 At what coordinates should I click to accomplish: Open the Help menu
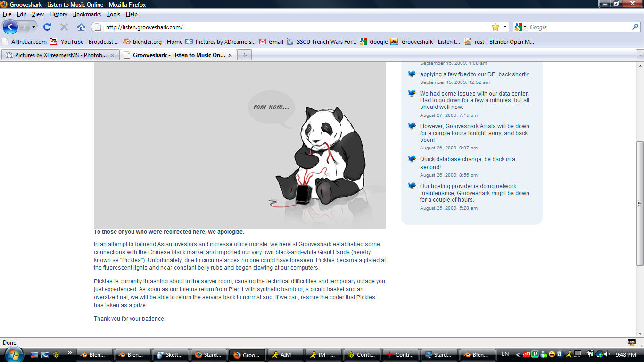[x=132, y=14]
